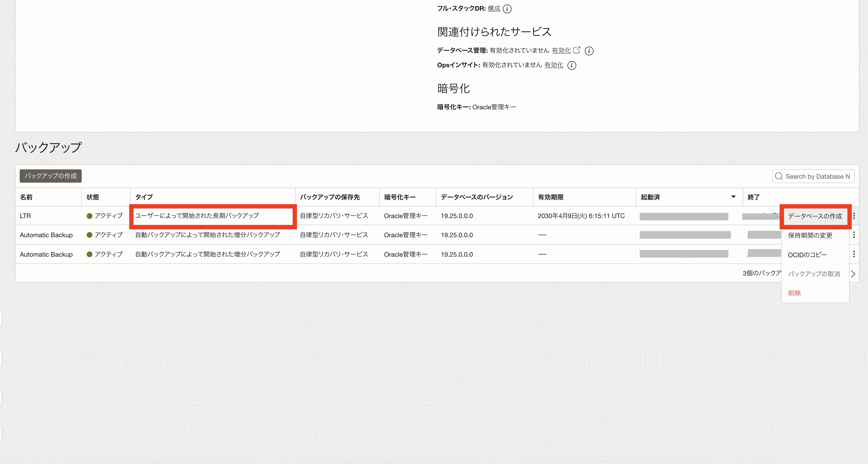Click バックアップの作成 button

tap(50, 176)
